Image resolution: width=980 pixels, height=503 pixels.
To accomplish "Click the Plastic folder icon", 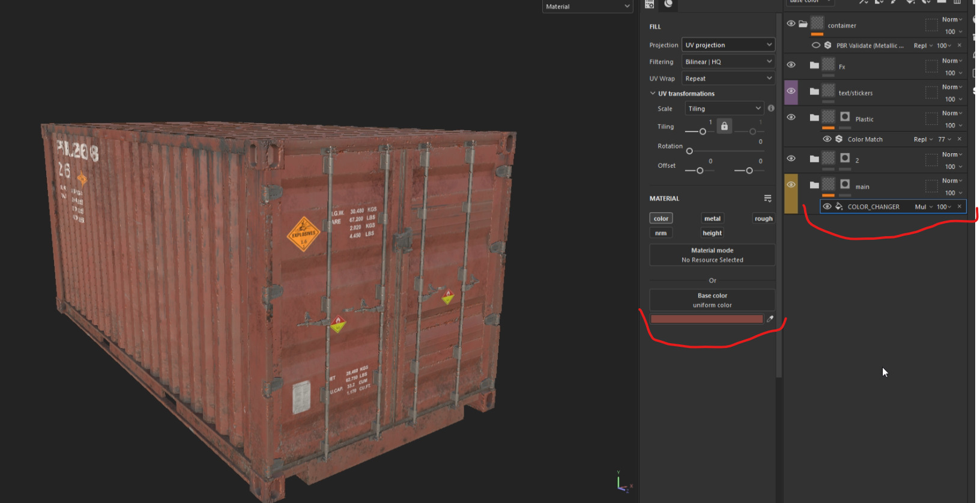I will 814,117.
